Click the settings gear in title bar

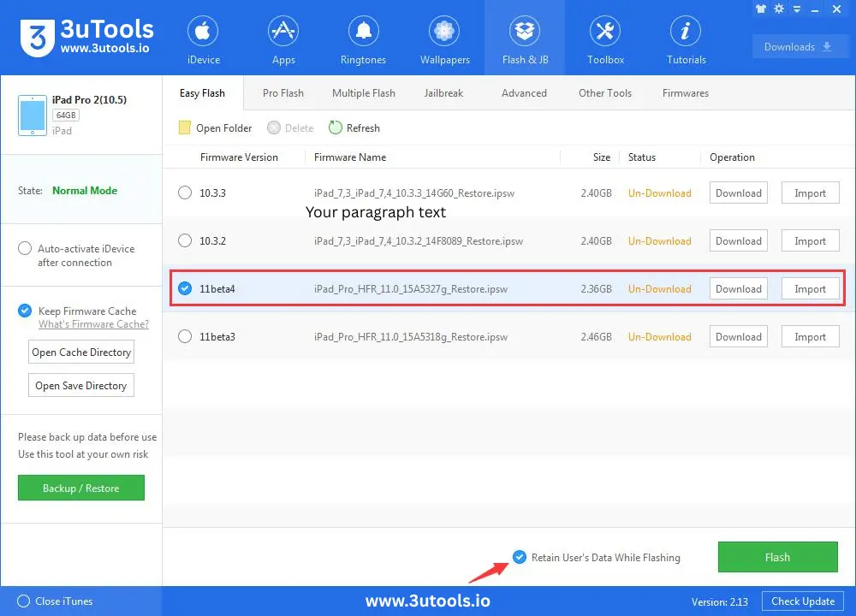click(779, 9)
